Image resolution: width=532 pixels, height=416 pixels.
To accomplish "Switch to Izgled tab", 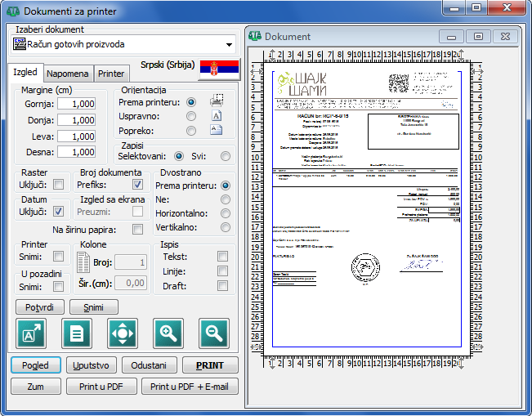I will coord(25,72).
